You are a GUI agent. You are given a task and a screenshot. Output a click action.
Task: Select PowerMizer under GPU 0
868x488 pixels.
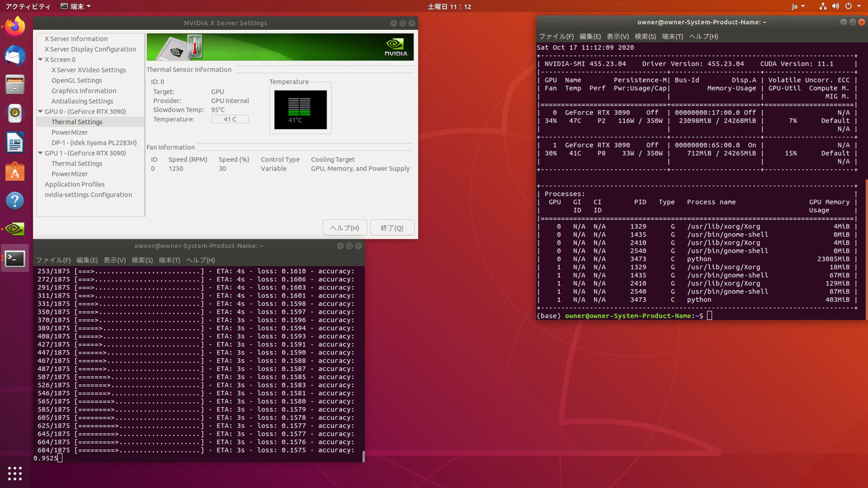[69, 132]
